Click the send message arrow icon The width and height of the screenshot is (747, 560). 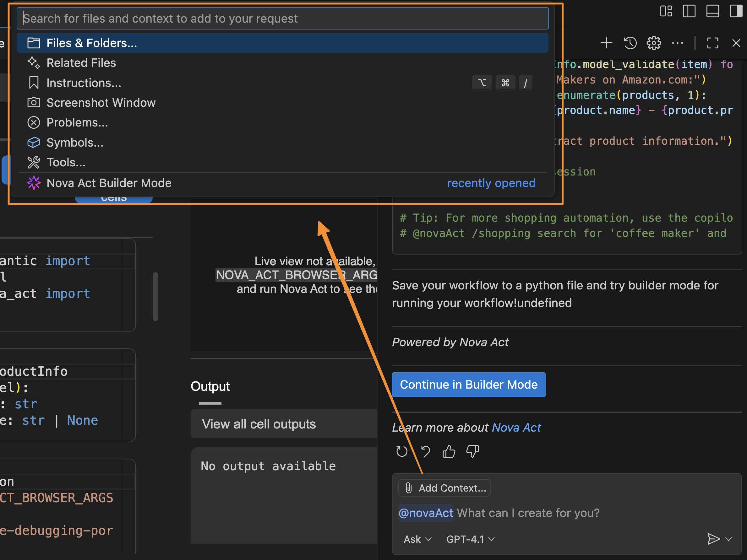click(713, 539)
